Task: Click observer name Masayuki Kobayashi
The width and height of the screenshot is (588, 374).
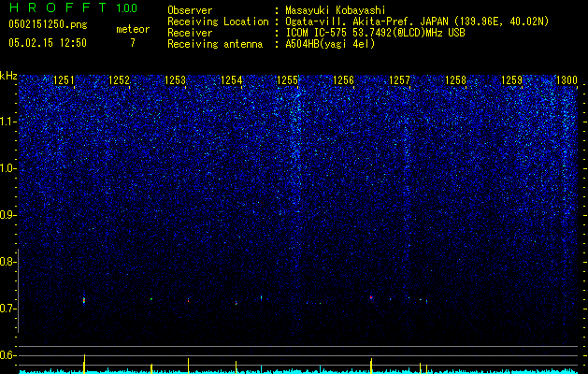Action: [336, 10]
